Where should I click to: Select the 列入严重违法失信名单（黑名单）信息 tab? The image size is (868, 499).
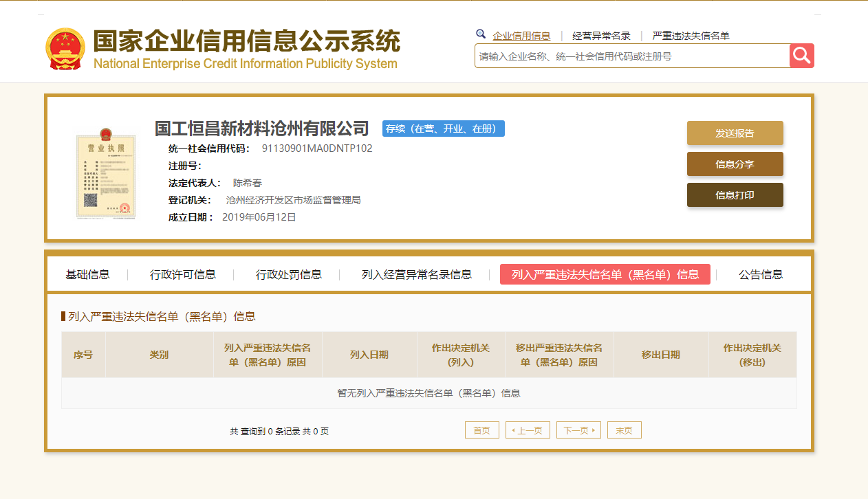point(605,274)
